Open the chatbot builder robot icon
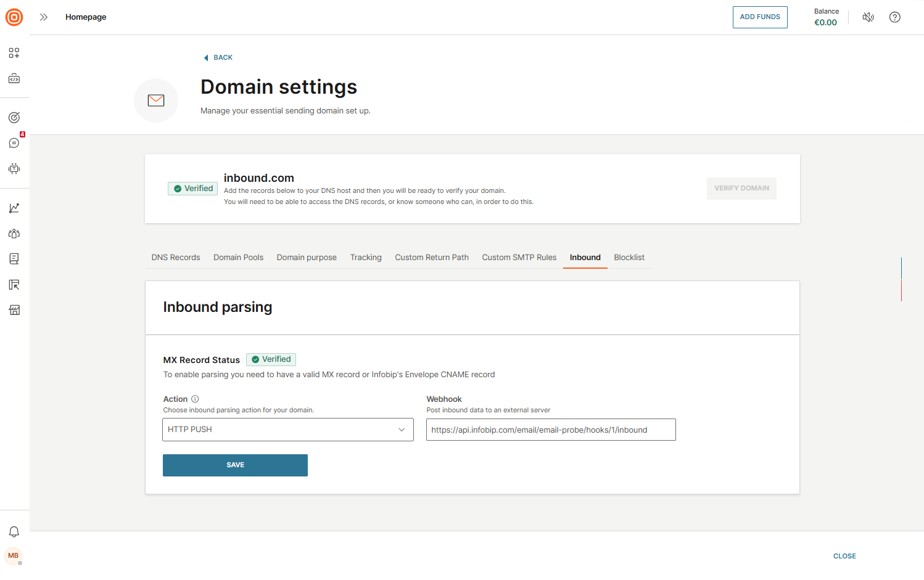924x580 pixels. point(14,168)
